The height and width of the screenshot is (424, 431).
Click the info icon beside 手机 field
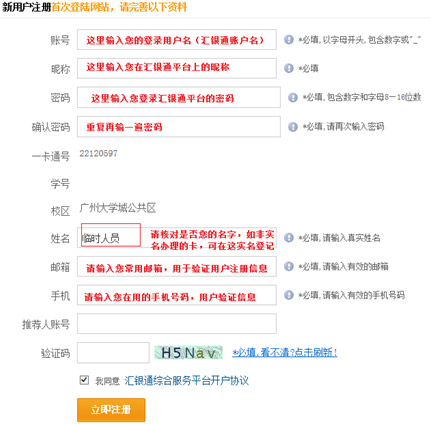click(x=289, y=295)
